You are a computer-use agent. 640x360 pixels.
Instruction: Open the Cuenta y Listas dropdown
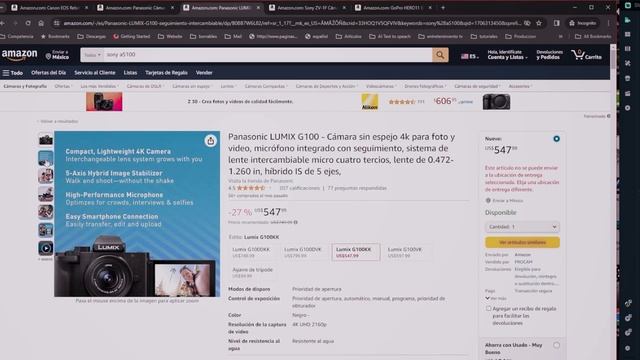pyautogui.click(x=507, y=55)
